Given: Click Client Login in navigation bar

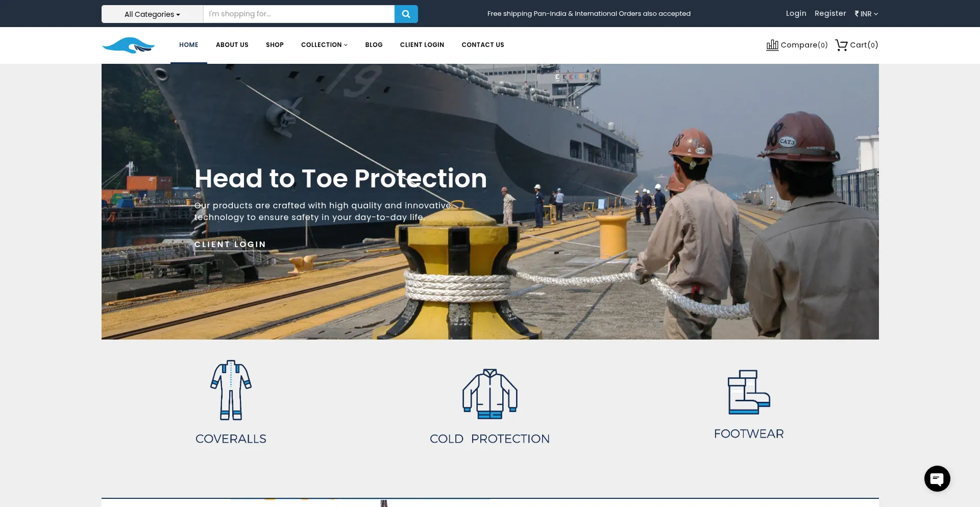Looking at the screenshot, I should (422, 45).
